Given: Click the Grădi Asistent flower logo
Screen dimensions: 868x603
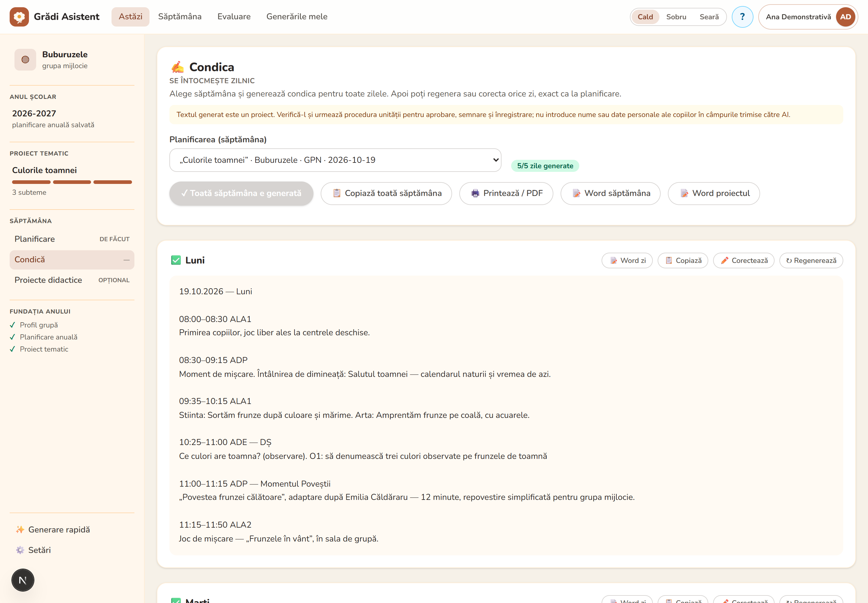Looking at the screenshot, I should point(19,17).
